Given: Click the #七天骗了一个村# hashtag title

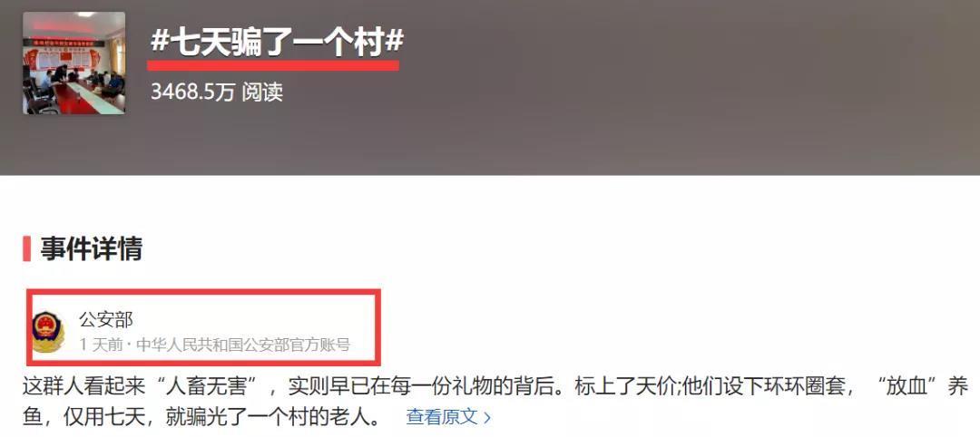Looking at the screenshot, I should (277, 42).
